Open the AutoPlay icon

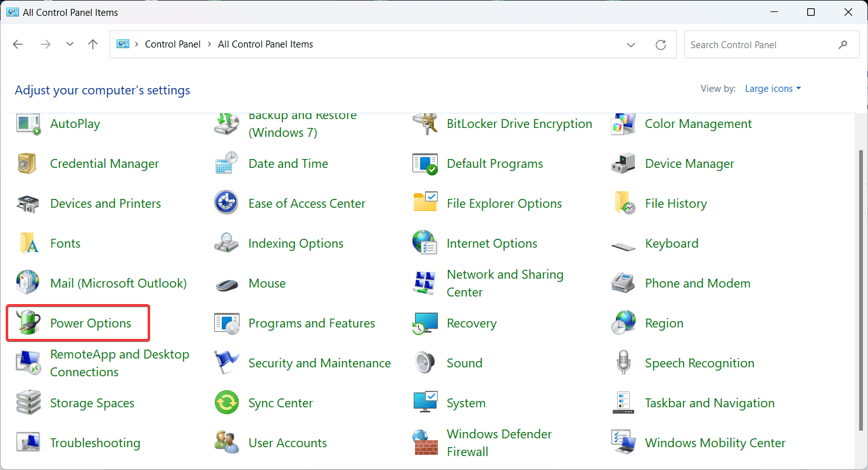pos(28,124)
